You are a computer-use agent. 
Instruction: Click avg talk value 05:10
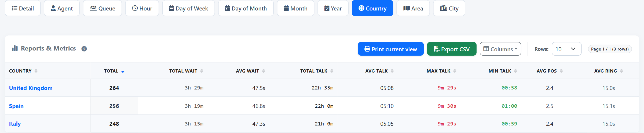387,106
